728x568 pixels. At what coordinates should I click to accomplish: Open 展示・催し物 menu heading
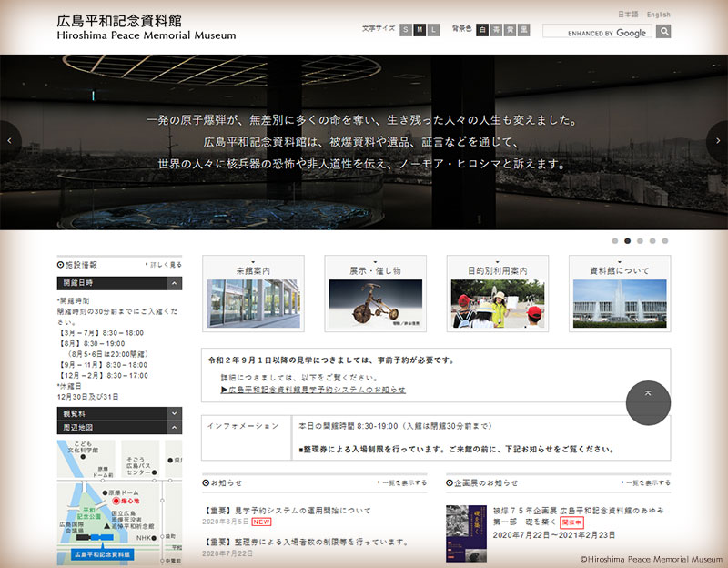[375, 270]
